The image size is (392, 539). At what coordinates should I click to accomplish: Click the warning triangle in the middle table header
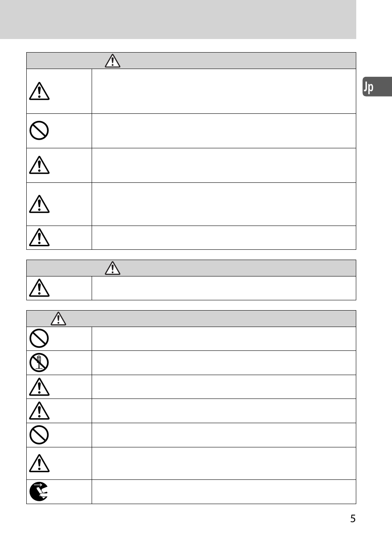tap(112, 268)
